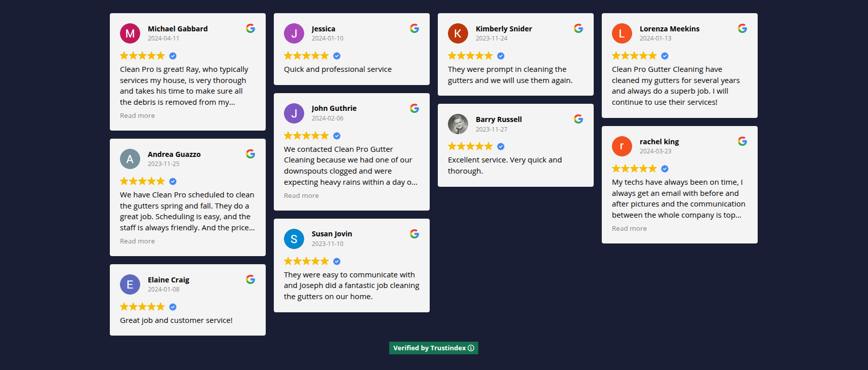
Task: Open Verified by Trustindex badge
Action: (430, 348)
